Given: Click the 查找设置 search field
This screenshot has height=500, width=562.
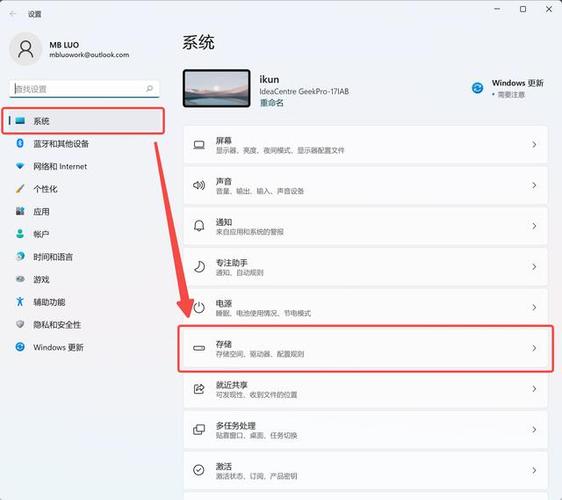Looking at the screenshot, I should click(x=84, y=89).
